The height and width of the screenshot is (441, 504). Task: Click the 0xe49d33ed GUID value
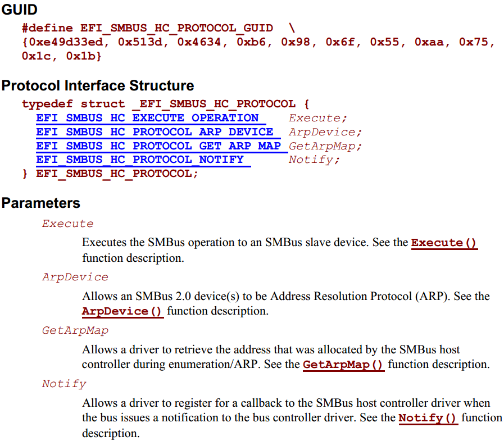coord(65,42)
